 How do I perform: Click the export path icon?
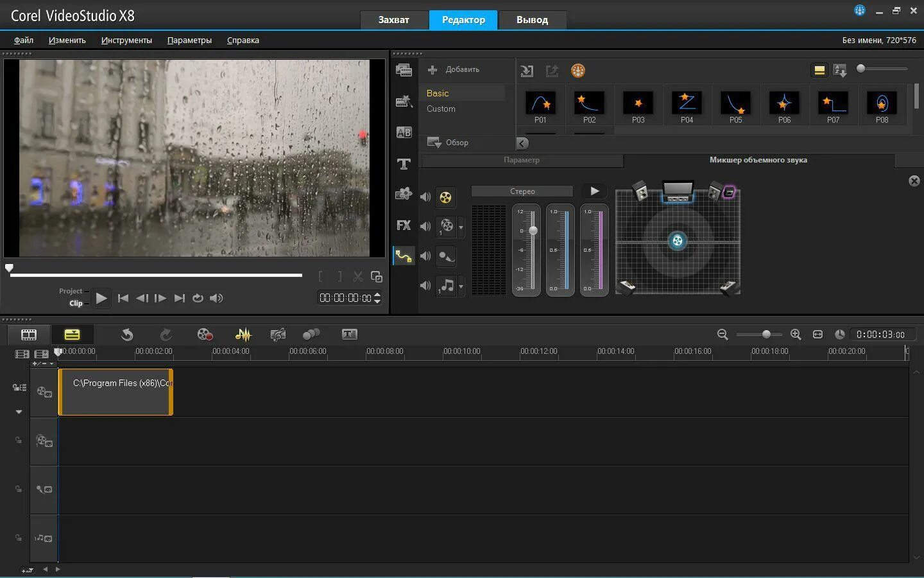[x=552, y=71]
